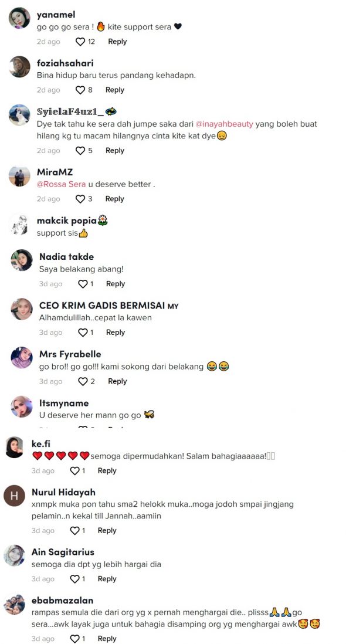Screen dimensions: 346x644
Task: Like SyielaF4uz1_'s comment about inayahbeauty
Action: click(80, 151)
